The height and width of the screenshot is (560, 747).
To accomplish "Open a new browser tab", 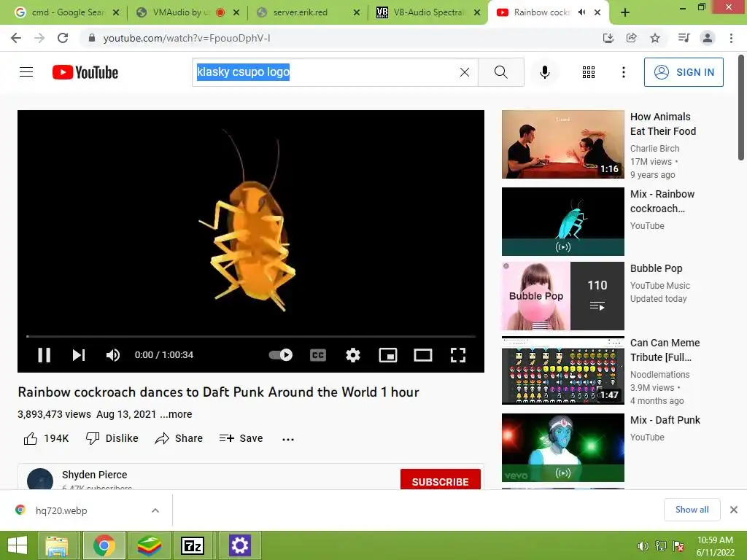I will (x=625, y=13).
